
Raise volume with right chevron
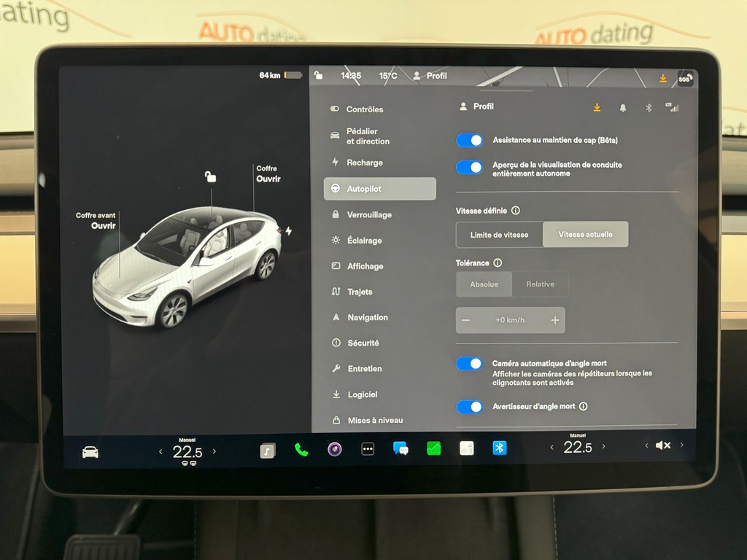[682, 445]
